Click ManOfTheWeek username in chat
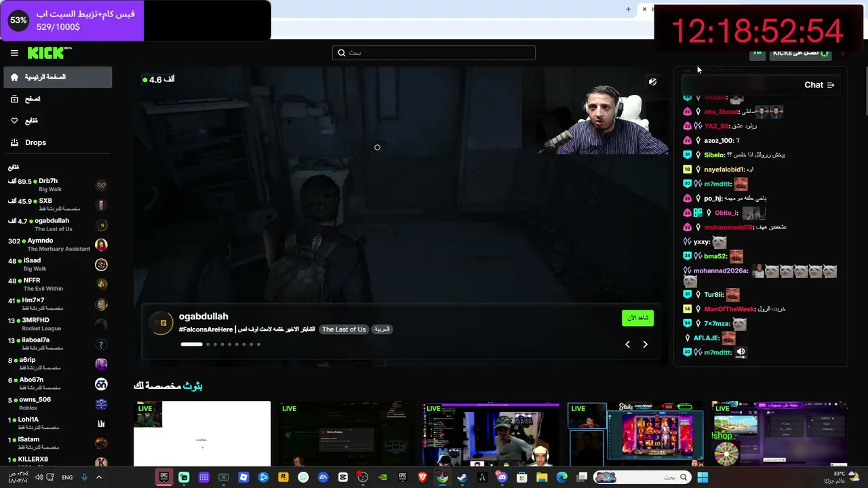 pyautogui.click(x=729, y=309)
